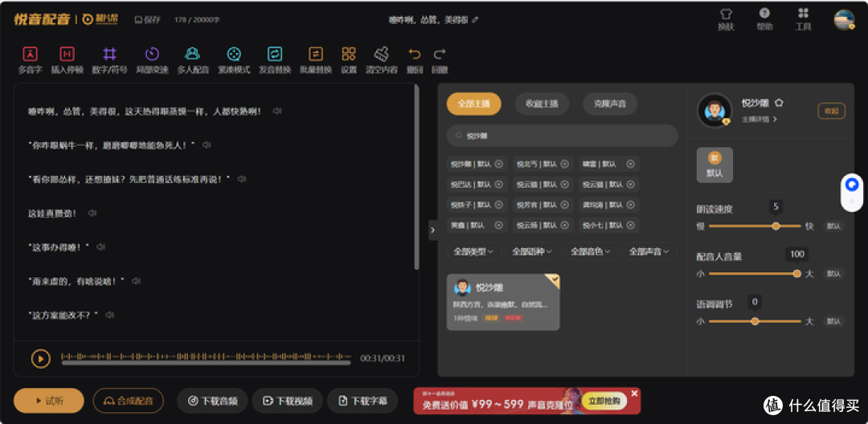Expand the 全部声音 filter dropdown
Screen dimensions: 868x424
[x=649, y=251]
